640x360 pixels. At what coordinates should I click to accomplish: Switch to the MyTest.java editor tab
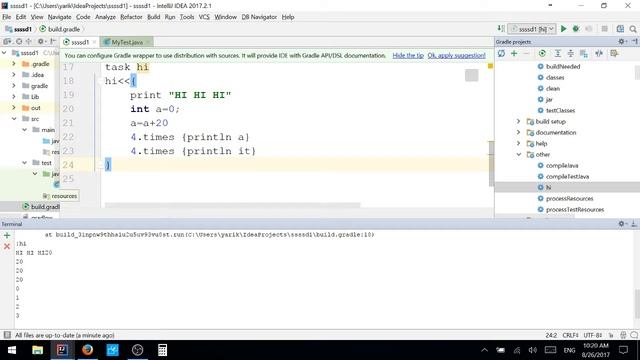(x=127, y=42)
